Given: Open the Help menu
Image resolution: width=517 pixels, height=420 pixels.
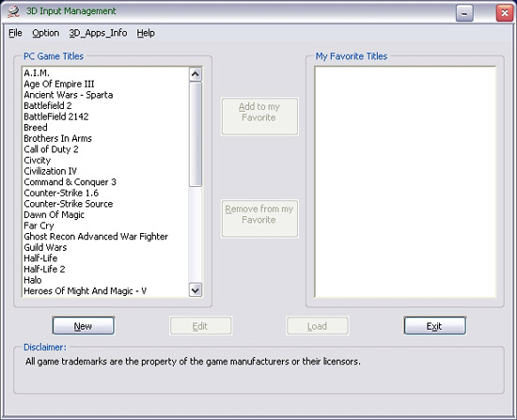Looking at the screenshot, I should [x=146, y=33].
